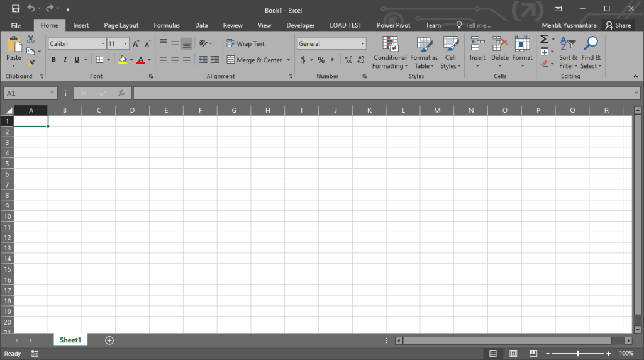Switch to the Formulas ribbon tab

(167, 25)
